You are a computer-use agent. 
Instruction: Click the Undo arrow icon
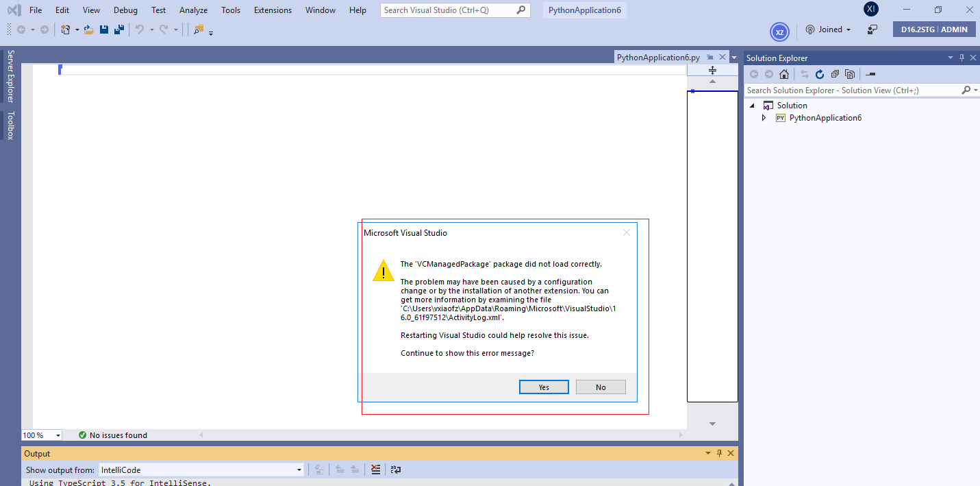tap(140, 29)
